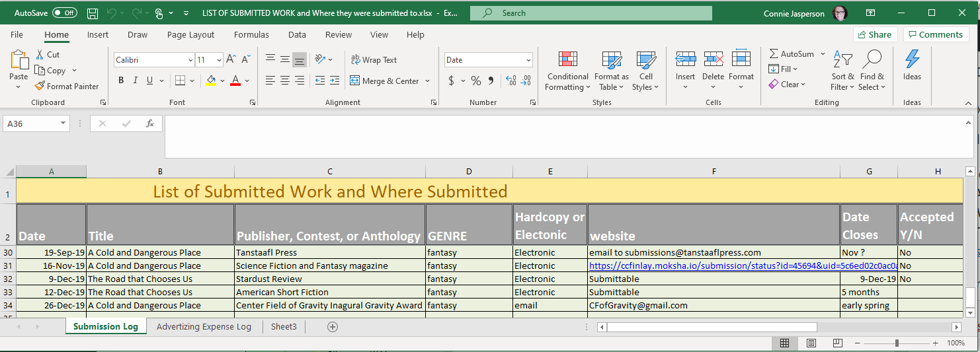Toggle the AutoSave switch
The width and height of the screenshot is (980, 352).
point(64,13)
